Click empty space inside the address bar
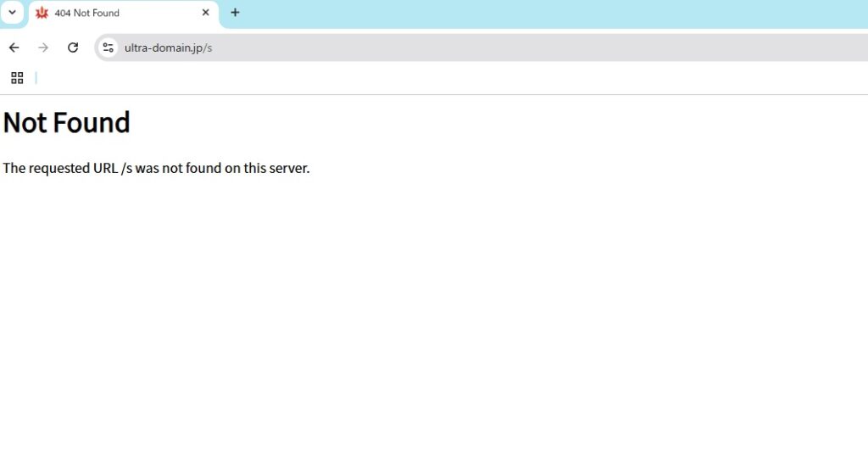This screenshot has height=463, width=868. point(509,47)
